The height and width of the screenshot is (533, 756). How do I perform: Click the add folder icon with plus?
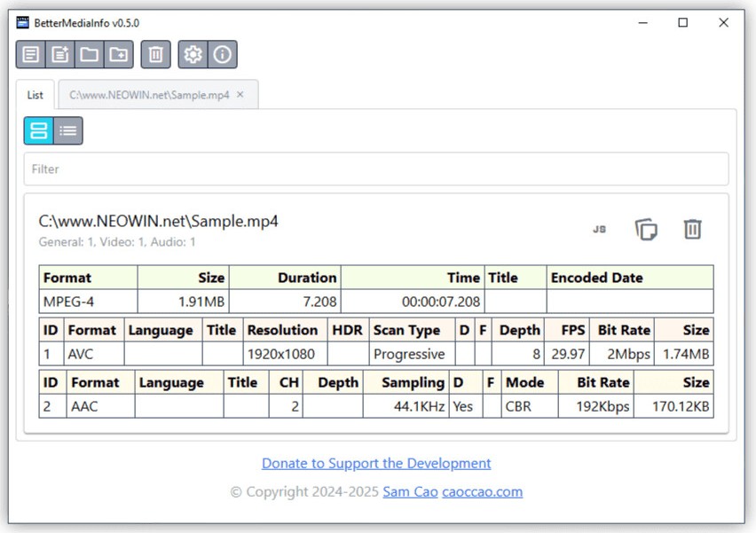pyautogui.click(x=118, y=55)
